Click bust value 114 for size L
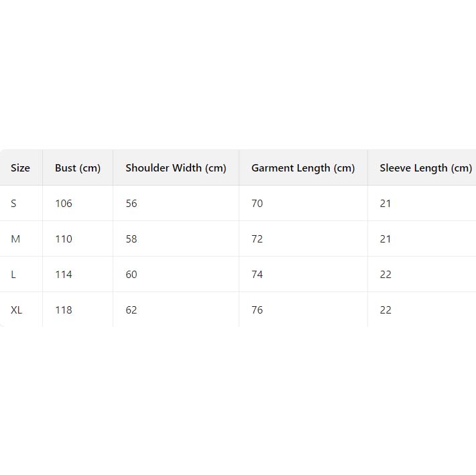Image resolution: width=476 pixels, height=475 pixels. point(64,275)
